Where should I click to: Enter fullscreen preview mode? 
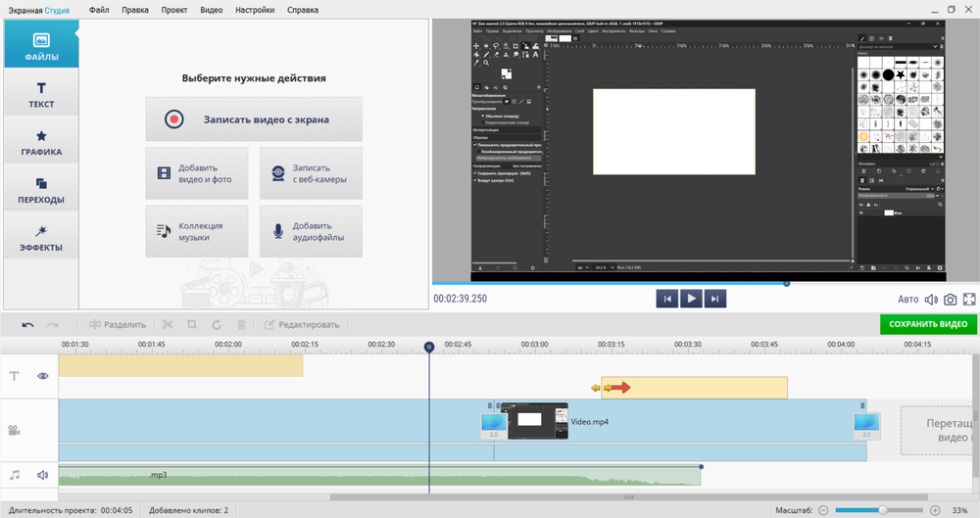click(x=969, y=300)
